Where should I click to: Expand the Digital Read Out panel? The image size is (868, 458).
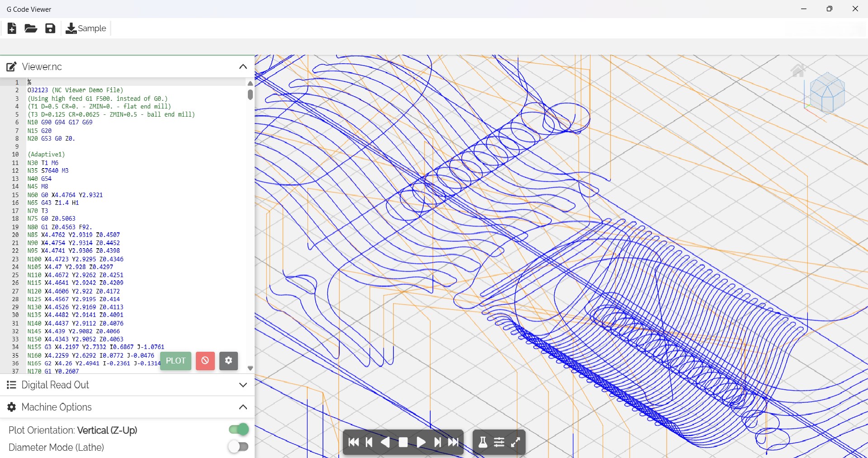click(243, 385)
